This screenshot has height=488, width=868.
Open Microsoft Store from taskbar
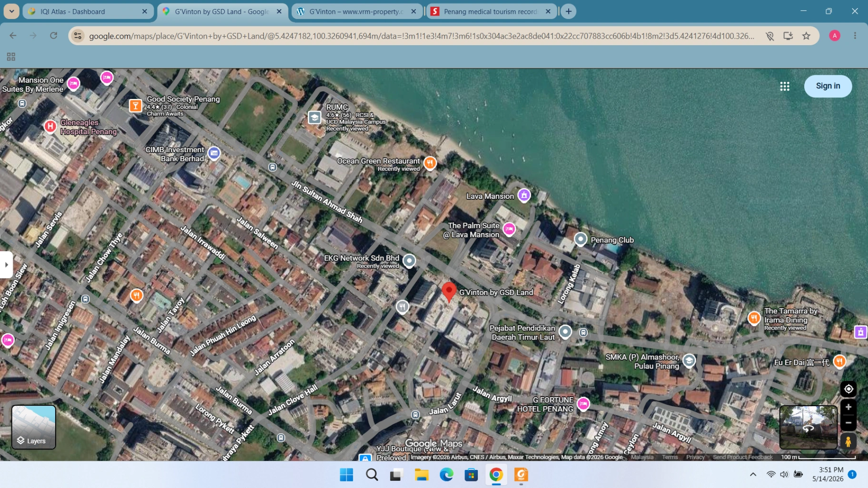click(x=471, y=475)
